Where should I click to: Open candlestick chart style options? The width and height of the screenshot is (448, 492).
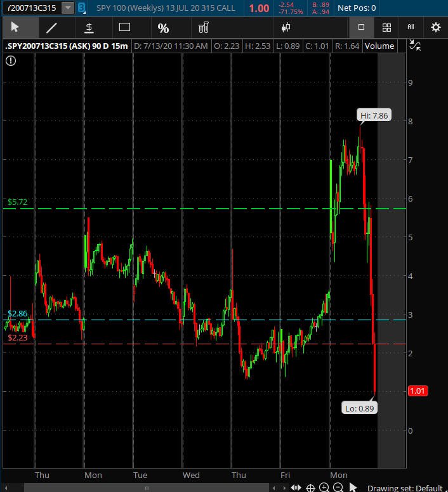(286, 27)
